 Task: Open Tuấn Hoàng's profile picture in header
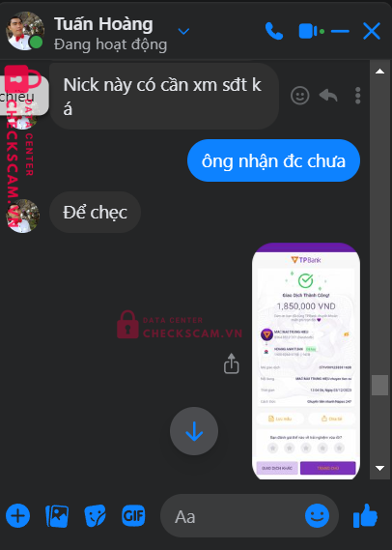tap(25, 31)
